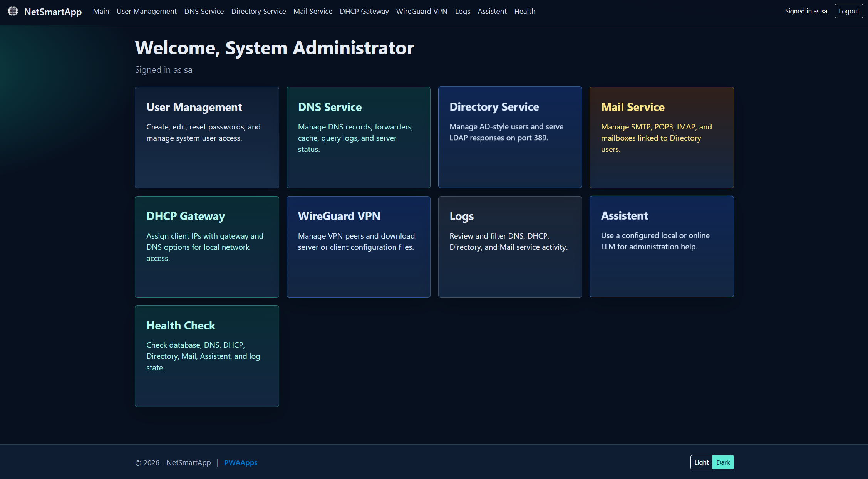
Task: Click the 'Welcome, System Administrator' heading
Action: point(275,48)
